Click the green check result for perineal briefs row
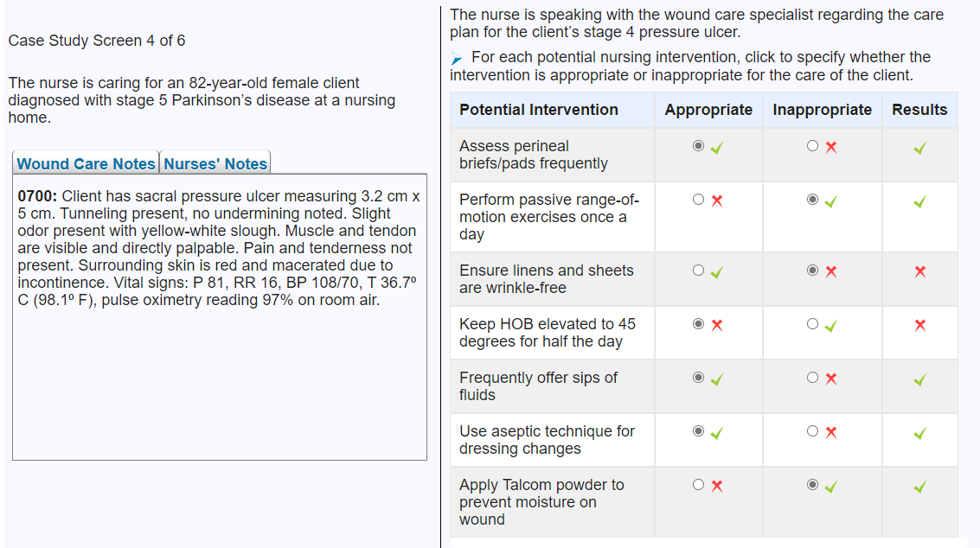 [920, 148]
